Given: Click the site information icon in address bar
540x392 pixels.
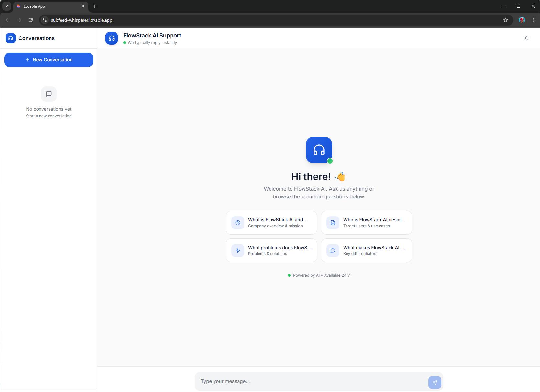Looking at the screenshot, I should click(x=45, y=20).
